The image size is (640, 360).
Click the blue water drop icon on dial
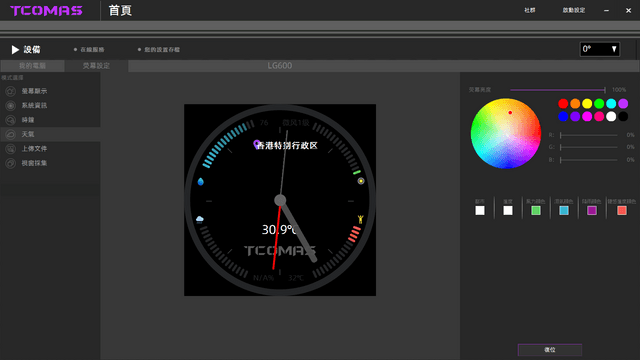tap(200, 181)
